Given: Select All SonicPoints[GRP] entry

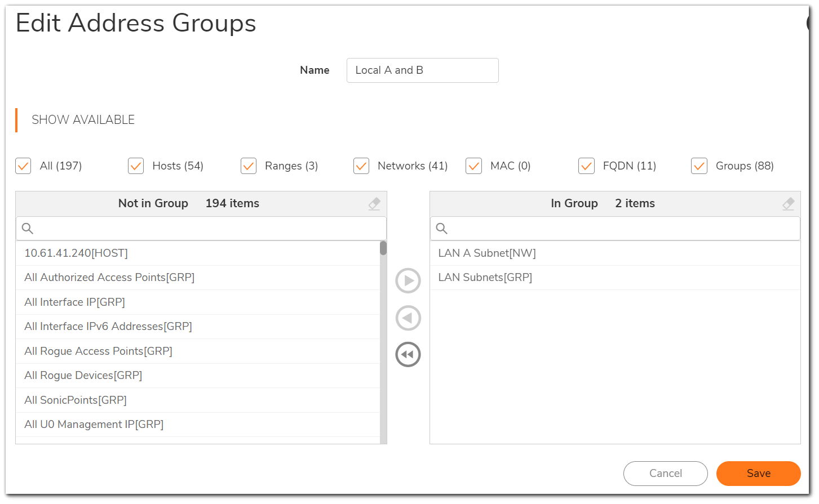Looking at the screenshot, I should 198,400.
